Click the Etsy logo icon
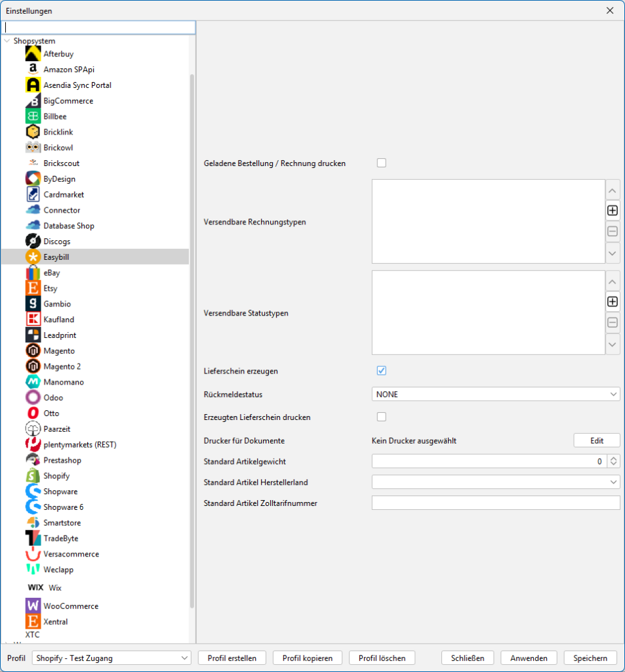 click(33, 289)
